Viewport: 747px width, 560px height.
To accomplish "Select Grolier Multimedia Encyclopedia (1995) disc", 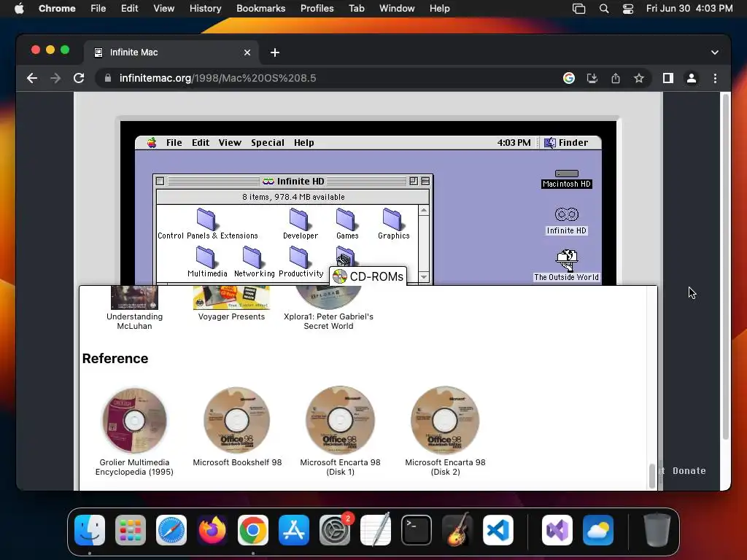I will (x=134, y=419).
